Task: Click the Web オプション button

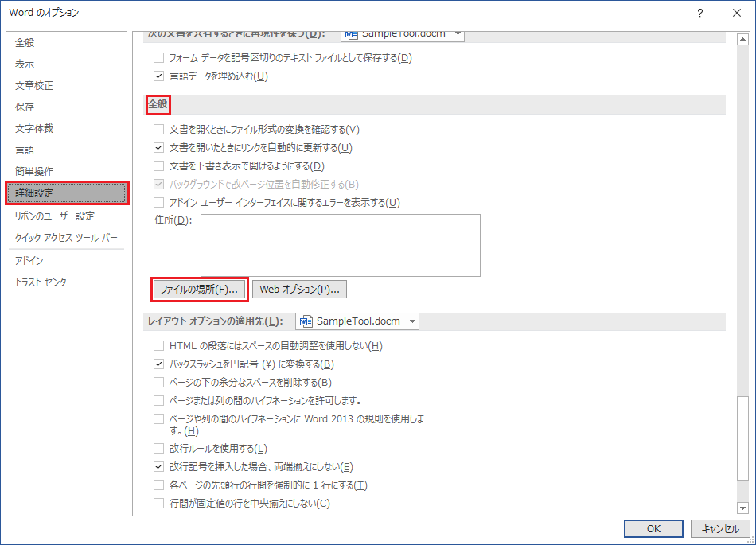Action: point(299,289)
